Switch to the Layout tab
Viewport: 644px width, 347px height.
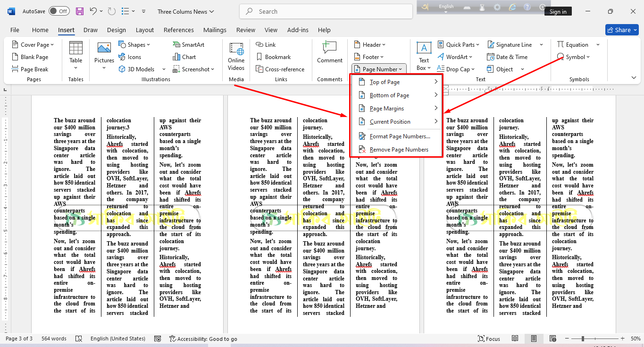click(145, 30)
